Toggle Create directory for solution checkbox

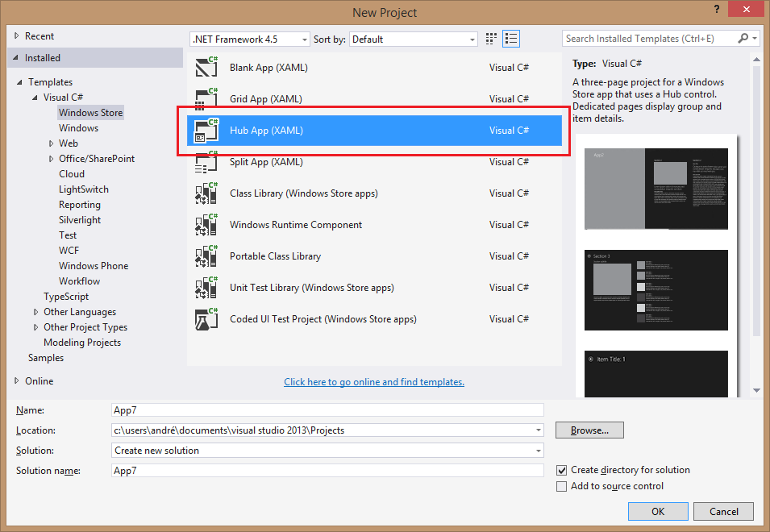561,470
